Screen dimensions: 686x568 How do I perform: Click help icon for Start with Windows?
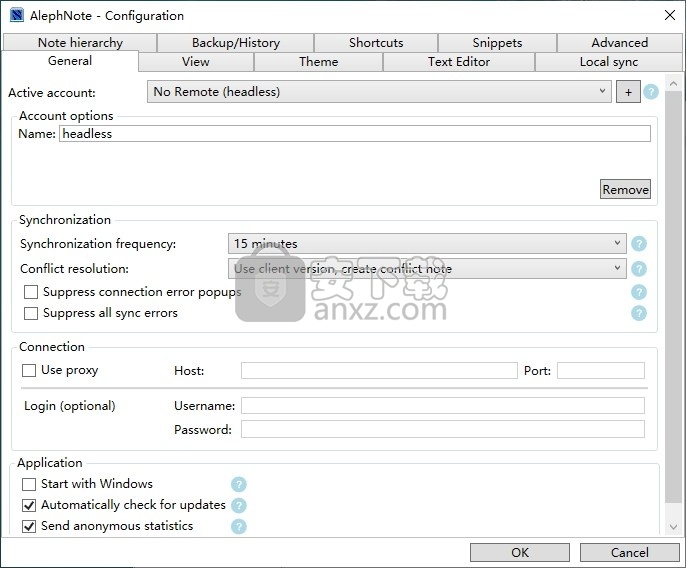(239, 484)
